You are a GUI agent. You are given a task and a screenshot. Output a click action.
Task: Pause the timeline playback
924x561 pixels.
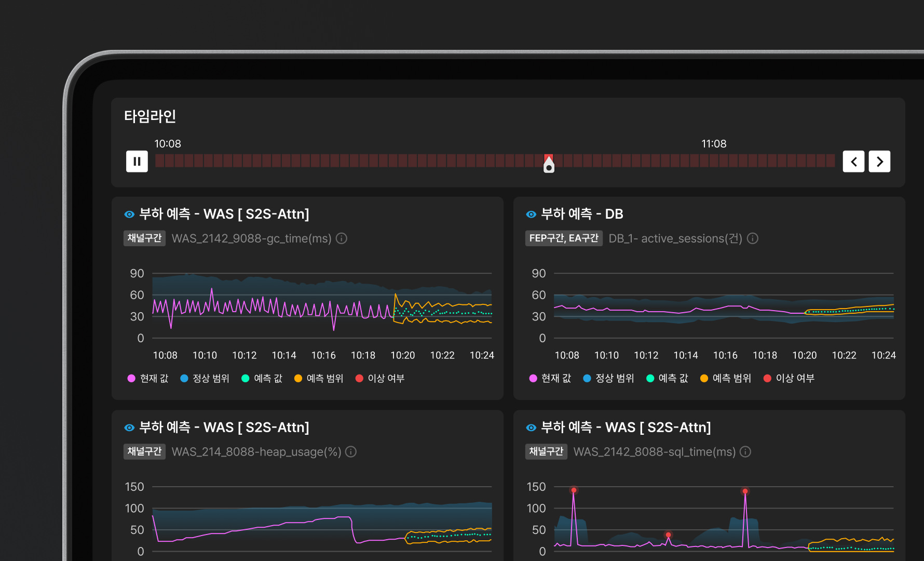click(137, 162)
